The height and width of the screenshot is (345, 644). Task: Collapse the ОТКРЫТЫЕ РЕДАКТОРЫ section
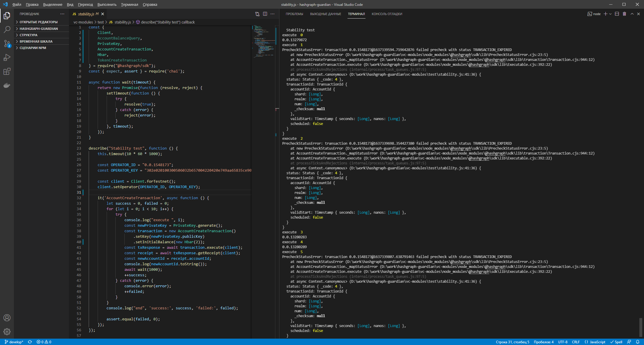38,22
